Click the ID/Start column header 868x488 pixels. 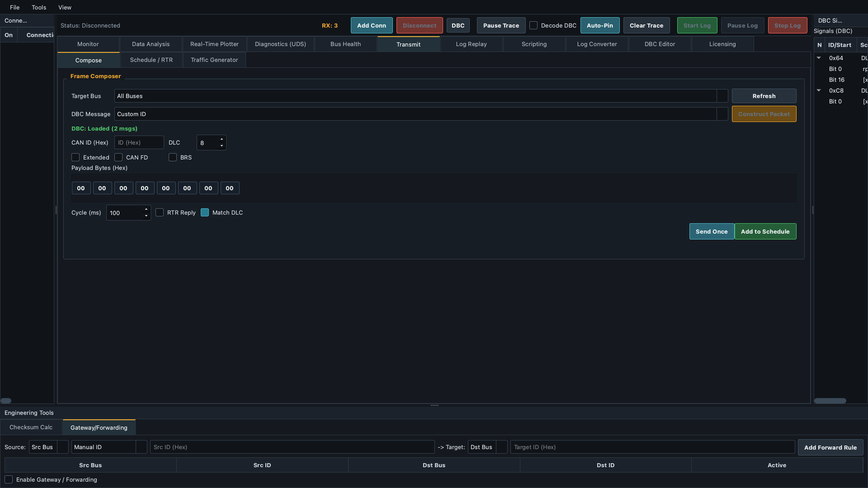coord(840,45)
